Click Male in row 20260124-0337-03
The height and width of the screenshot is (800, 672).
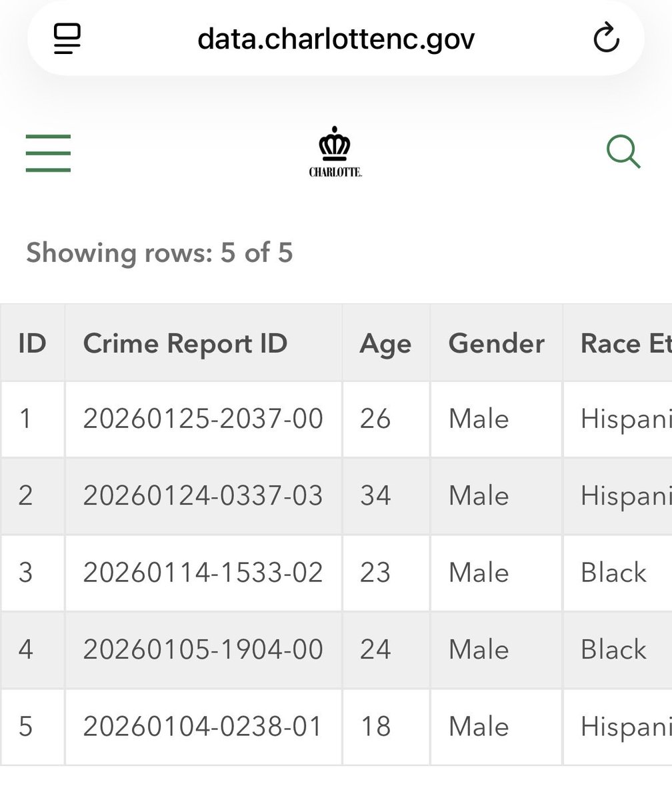pyautogui.click(x=479, y=496)
